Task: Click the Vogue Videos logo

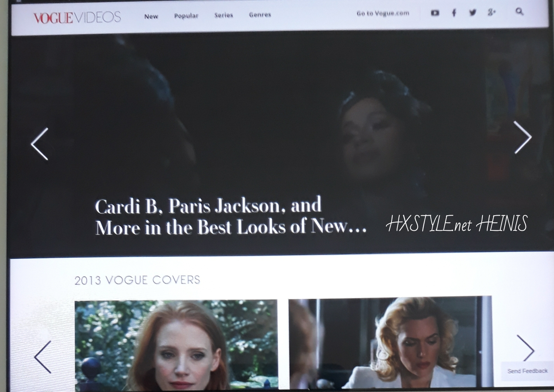Action: (77, 17)
